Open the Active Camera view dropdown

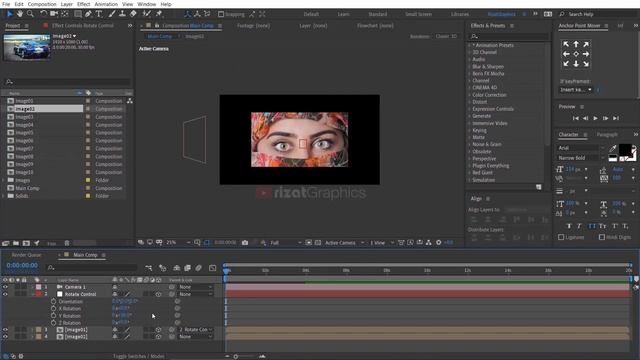click(344, 243)
